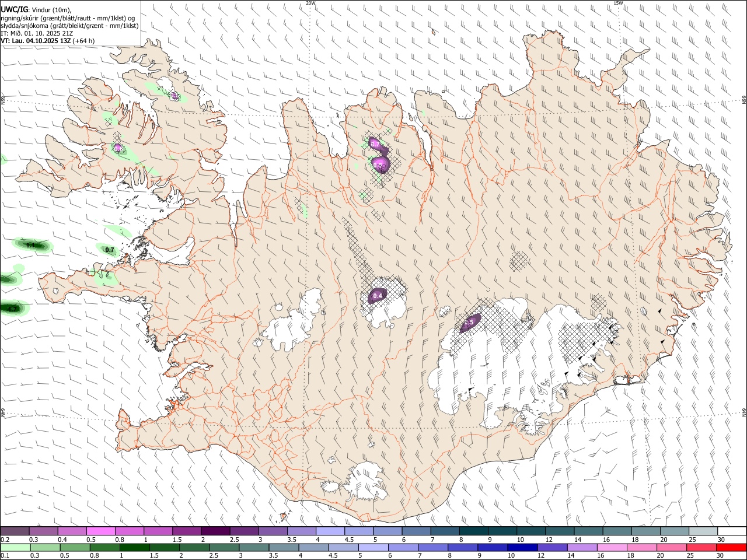Click the IT: Mið. 01. 10. 2025 21Z line
This screenshot has height=560, width=747.
37,33
